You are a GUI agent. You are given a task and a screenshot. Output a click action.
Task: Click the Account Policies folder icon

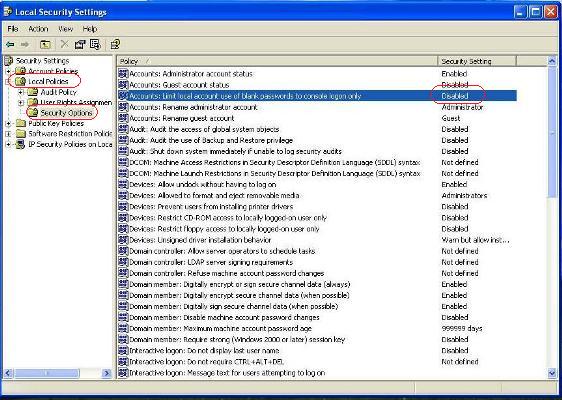click(21, 71)
